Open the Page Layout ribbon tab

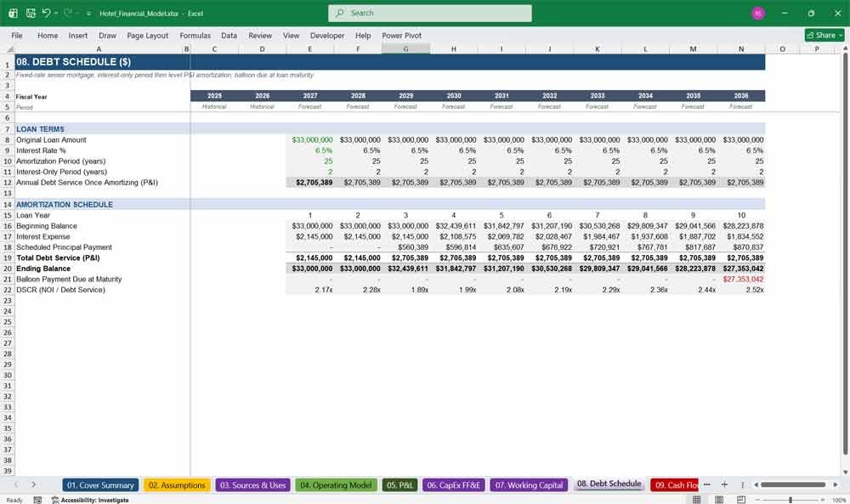coord(147,35)
